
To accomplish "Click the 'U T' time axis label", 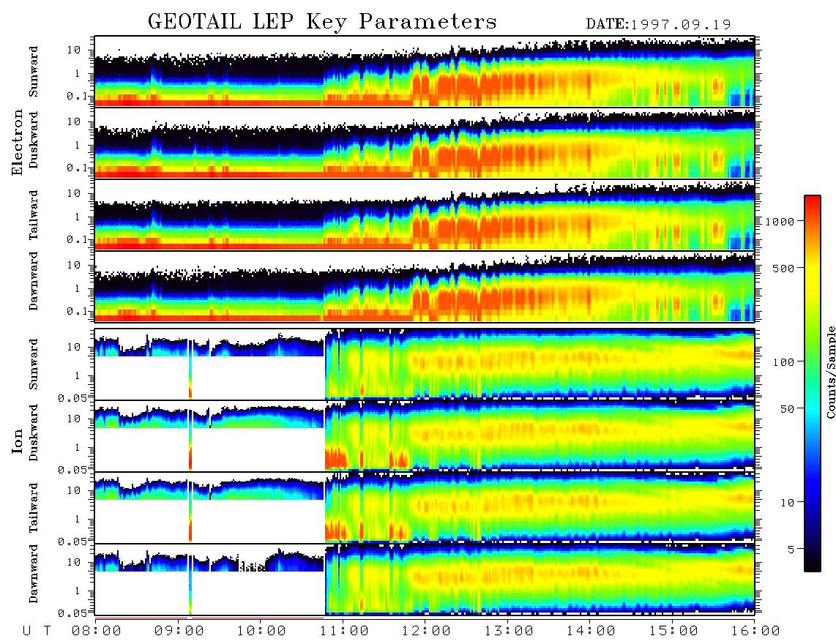I will 37,631.
